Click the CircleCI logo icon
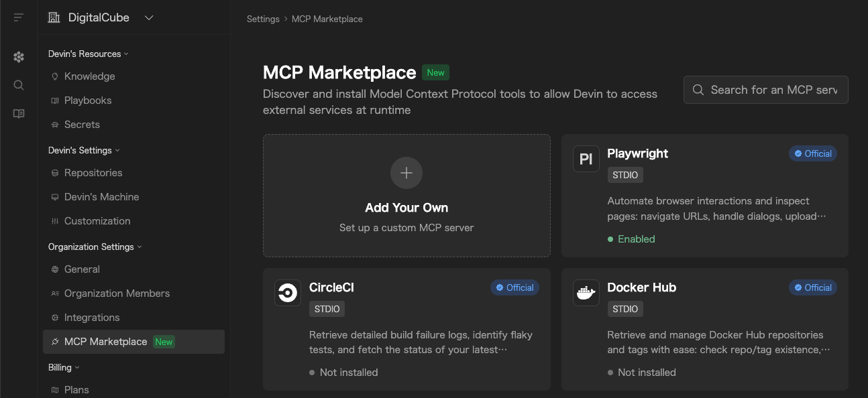The width and height of the screenshot is (868, 398). click(x=288, y=293)
